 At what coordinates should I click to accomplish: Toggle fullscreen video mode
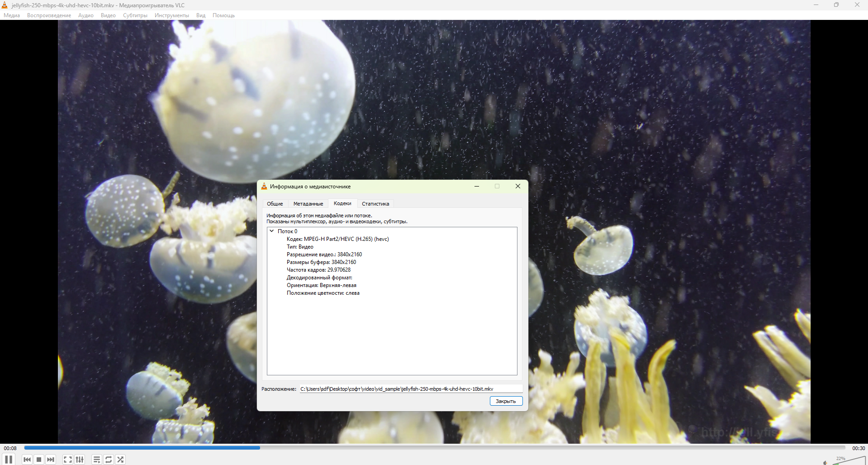(68, 460)
